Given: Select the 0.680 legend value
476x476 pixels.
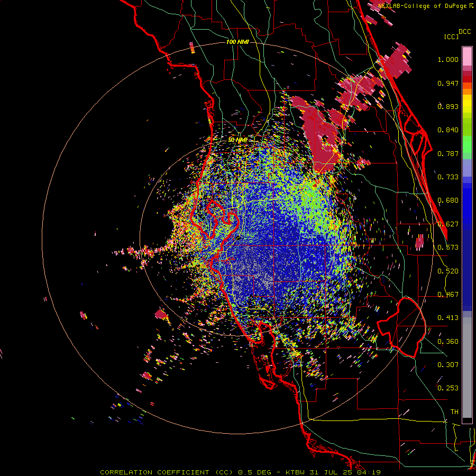Looking at the screenshot, I should tap(448, 200).
